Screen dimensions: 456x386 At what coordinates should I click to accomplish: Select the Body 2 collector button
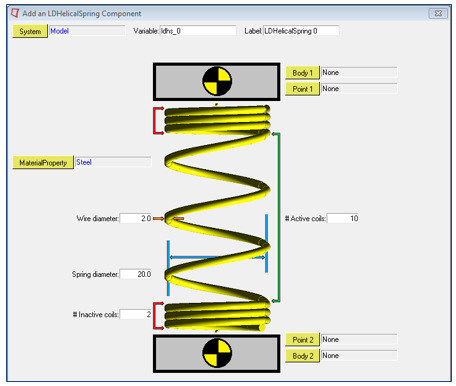point(302,356)
